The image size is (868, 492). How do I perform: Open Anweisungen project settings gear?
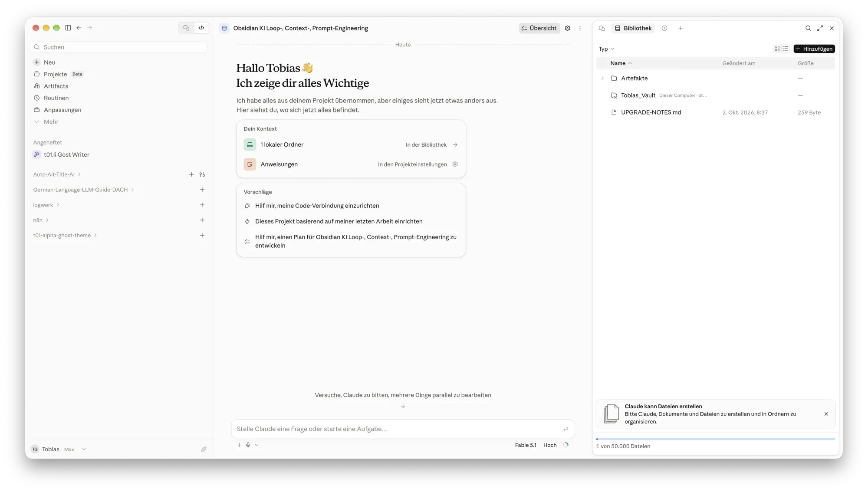point(455,164)
